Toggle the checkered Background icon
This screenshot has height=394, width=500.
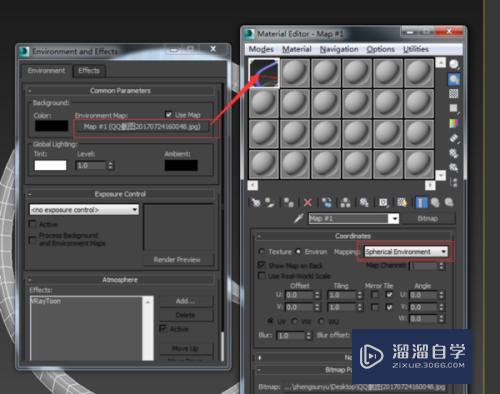pyautogui.click(x=454, y=94)
